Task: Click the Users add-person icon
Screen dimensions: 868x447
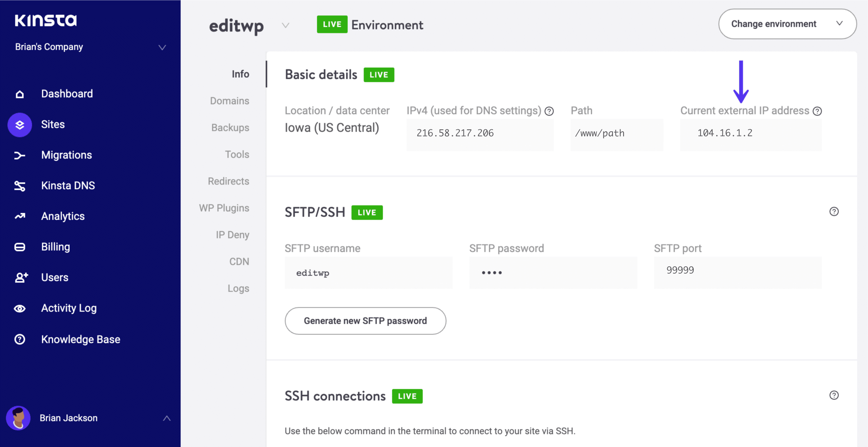Action: (21, 277)
